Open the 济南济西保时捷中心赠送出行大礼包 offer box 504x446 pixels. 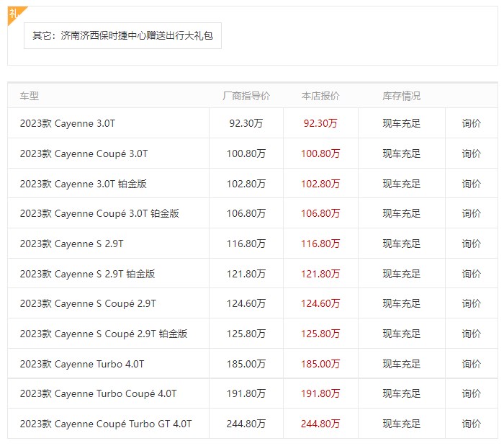(122, 36)
